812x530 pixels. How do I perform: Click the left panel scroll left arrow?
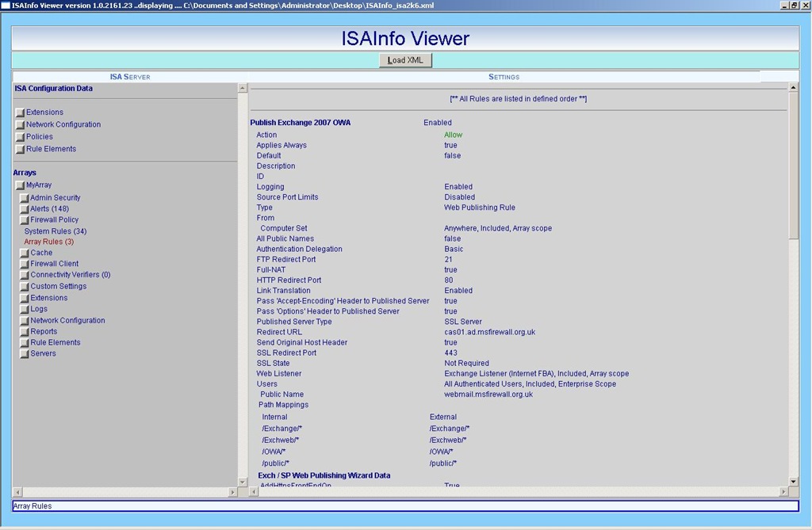[x=17, y=492]
